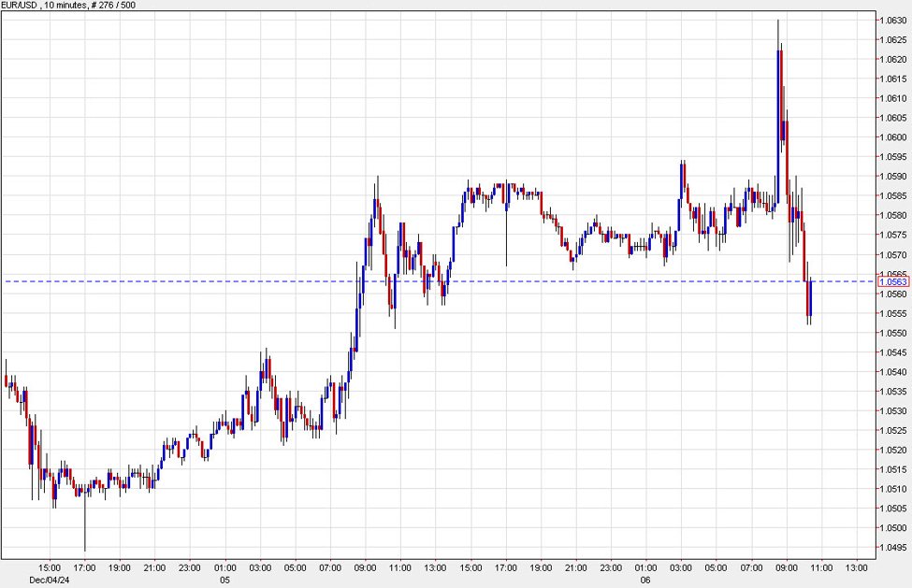Click the 1.0520 price scale label
This screenshot has width=912, height=588.
tap(892, 450)
